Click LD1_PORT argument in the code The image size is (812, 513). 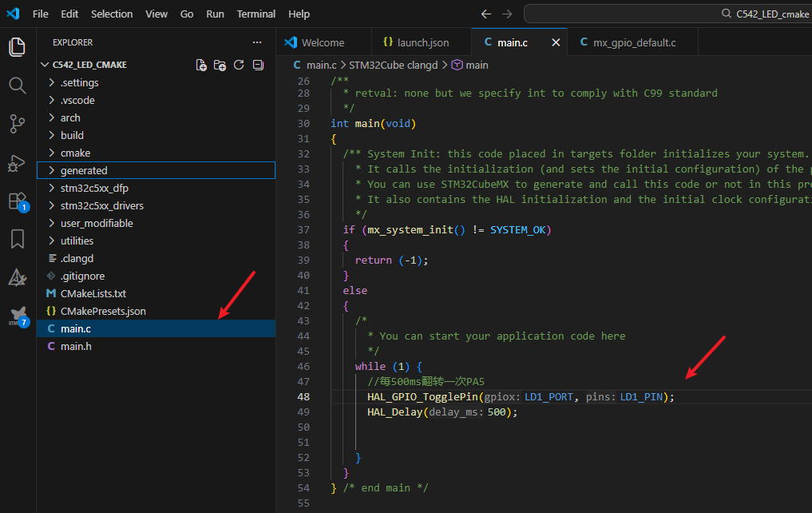click(549, 397)
